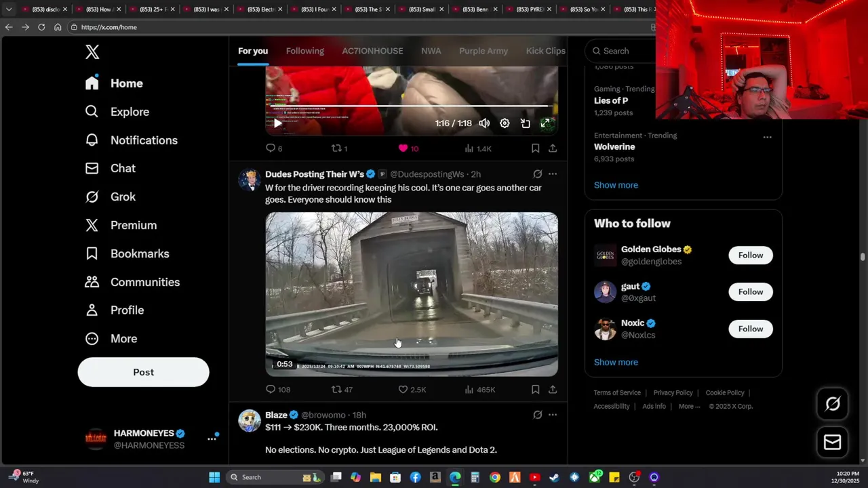Click the Grok icon on the Dudes Posting post

538,174
